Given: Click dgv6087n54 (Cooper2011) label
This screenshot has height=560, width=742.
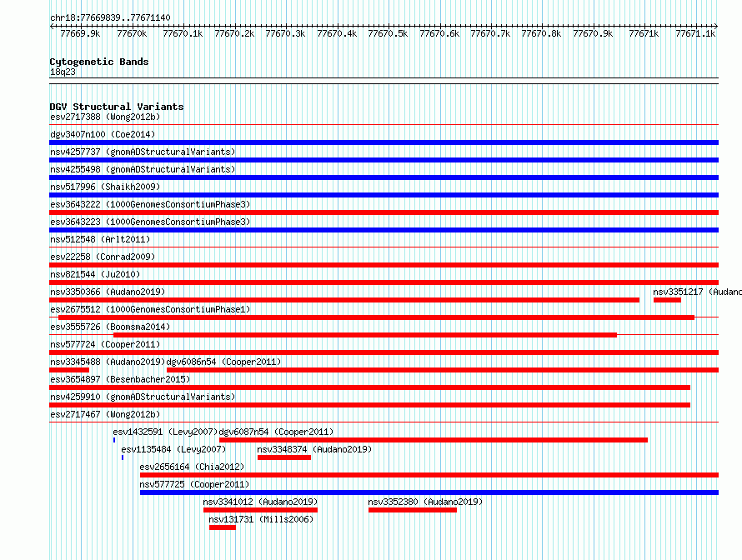Looking at the screenshot, I should point(276,432).
